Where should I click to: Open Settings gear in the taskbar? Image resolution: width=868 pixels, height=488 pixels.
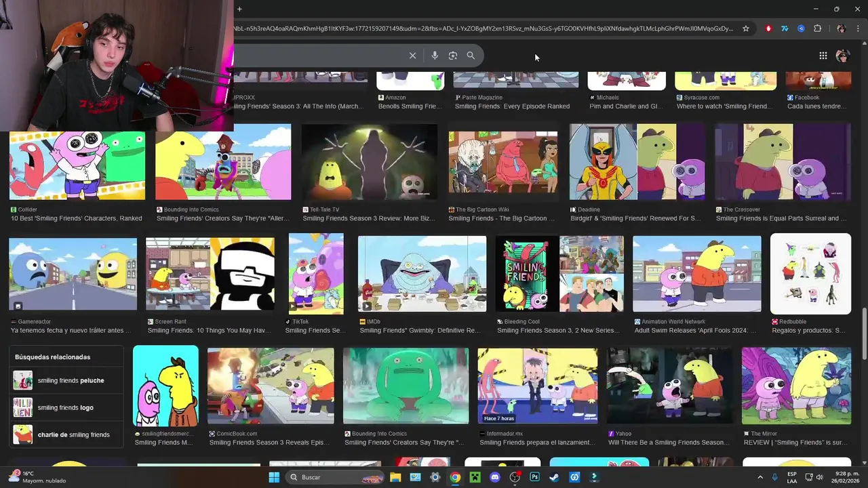tap(435, 477)
